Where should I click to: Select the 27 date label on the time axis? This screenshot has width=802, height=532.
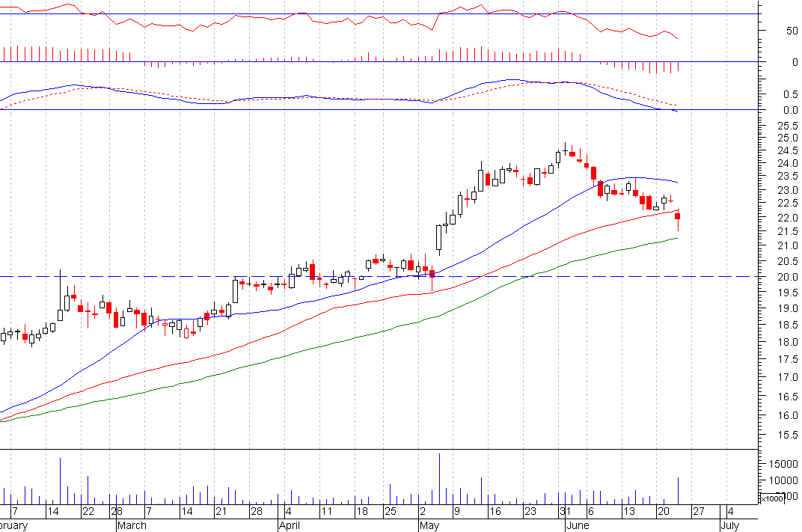(698, 511)
